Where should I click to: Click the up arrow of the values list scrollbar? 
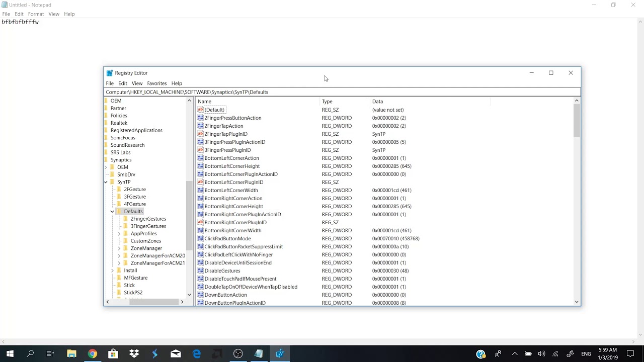[577, 101]
